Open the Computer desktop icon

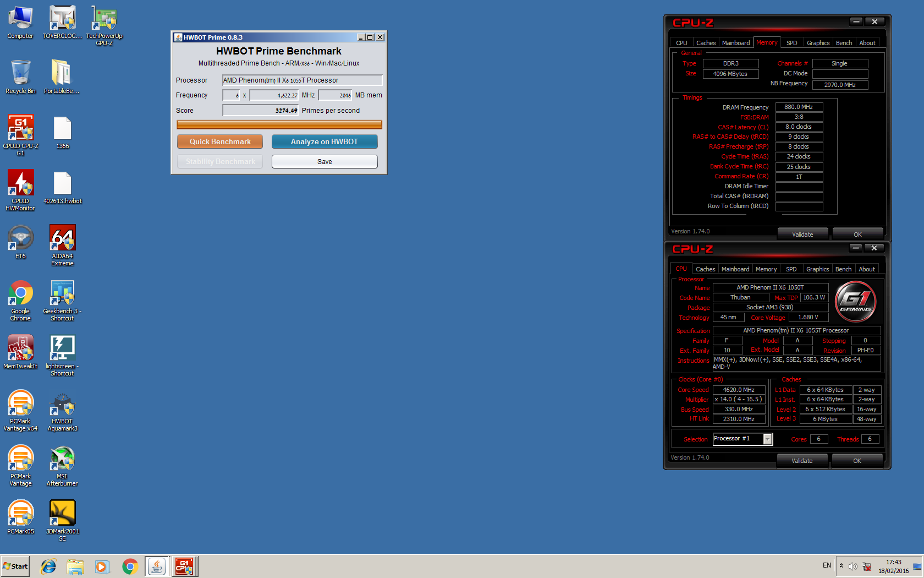(20, 22)
